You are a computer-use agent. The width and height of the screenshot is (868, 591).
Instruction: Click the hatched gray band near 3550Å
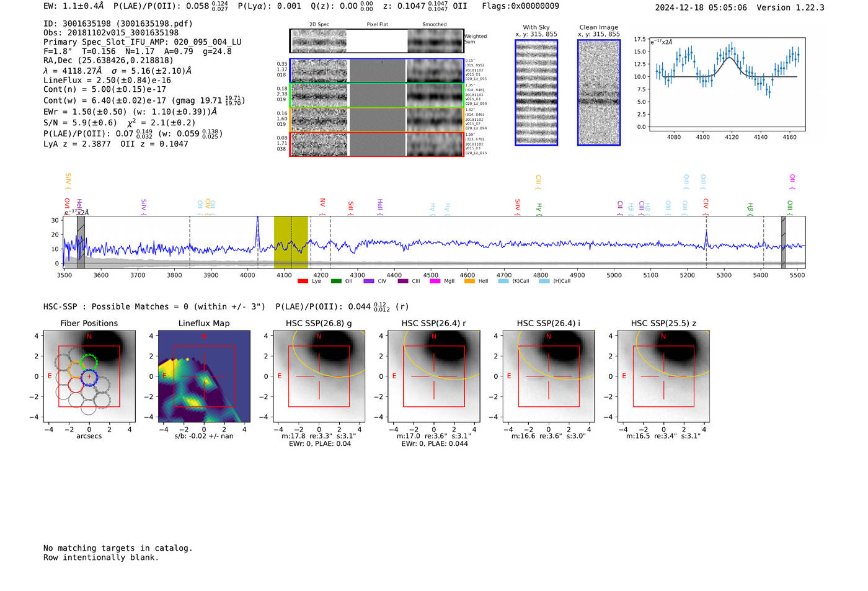[x=81, y=242]
